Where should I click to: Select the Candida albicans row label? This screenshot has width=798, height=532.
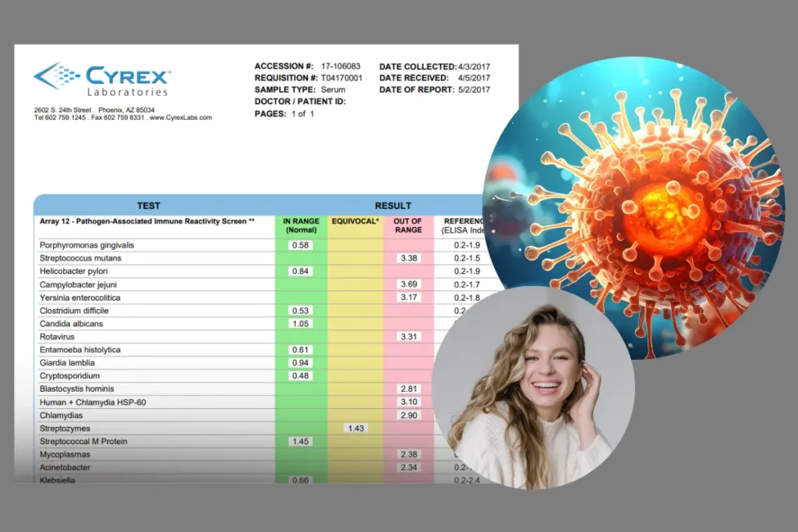click(x=71, y=323)
